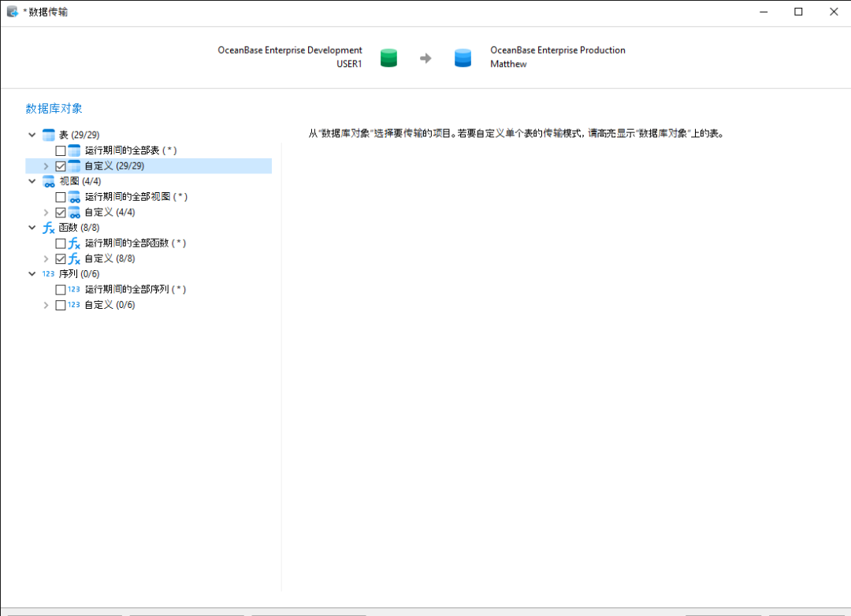Click the arrow between source and target databases
Viewport: 851px width, 616px height.
coord(425,58)
